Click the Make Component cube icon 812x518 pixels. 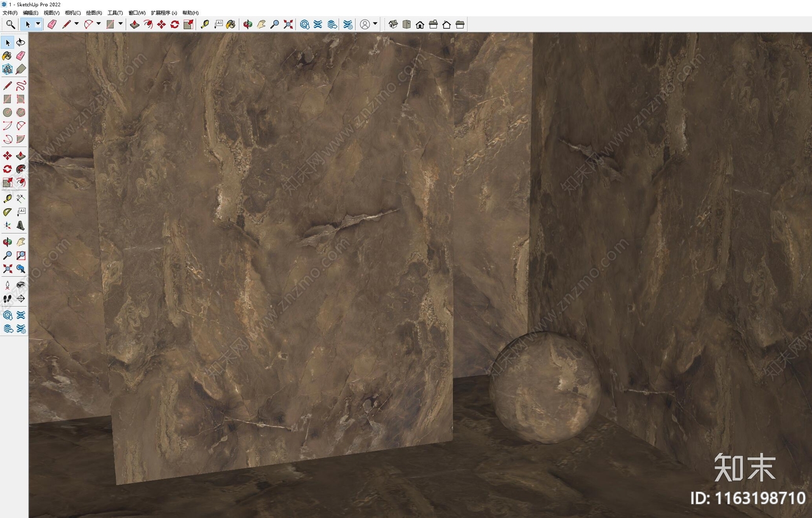[7, 69]
